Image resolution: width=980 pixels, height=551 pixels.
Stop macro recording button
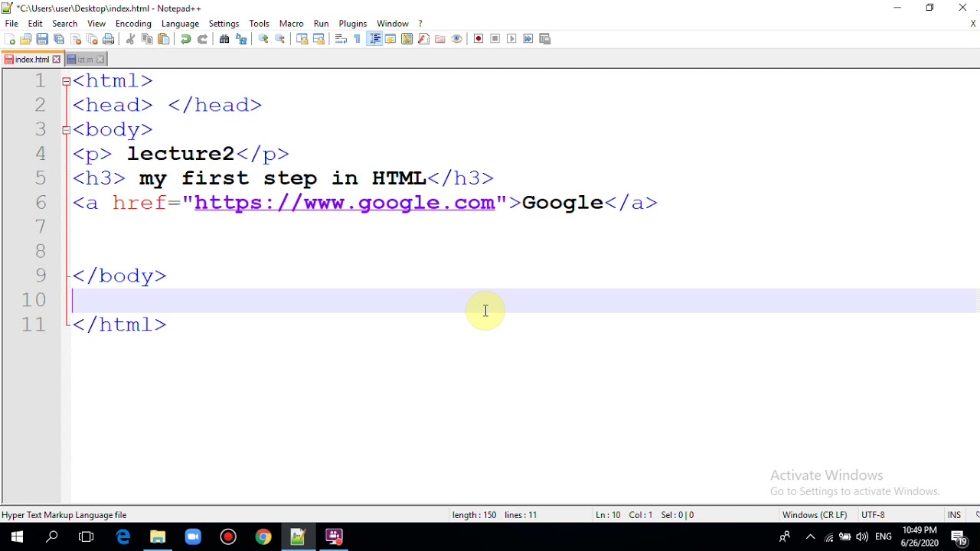tap(495, 39)
